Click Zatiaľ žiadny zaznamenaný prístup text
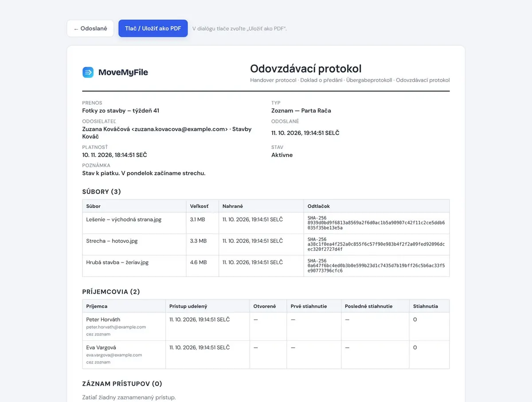 [129, 397]
